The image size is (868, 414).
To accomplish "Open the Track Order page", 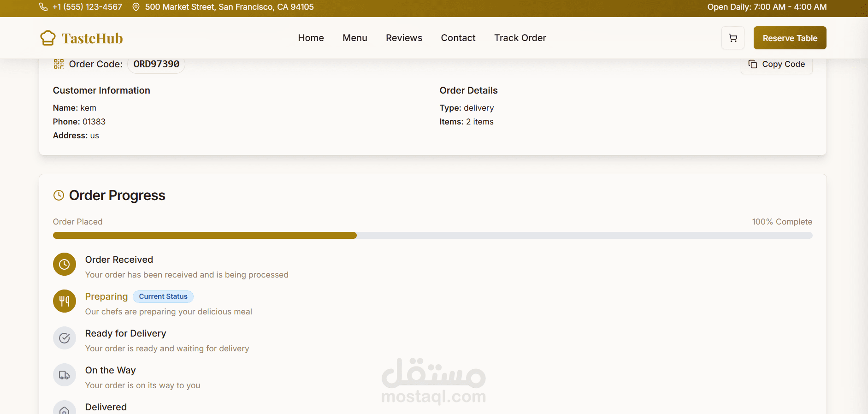I will click(x=520, y=38).
